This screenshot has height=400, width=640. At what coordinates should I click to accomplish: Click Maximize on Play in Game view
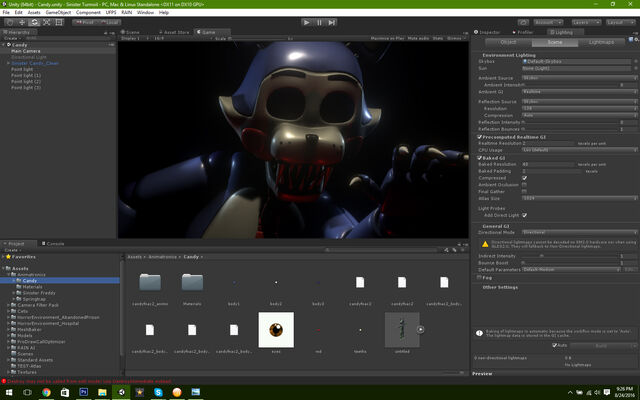point(387,38)
